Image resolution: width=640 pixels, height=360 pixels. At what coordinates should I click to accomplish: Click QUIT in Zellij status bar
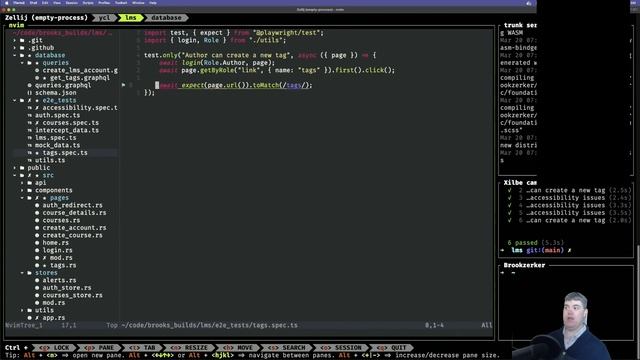392,348
